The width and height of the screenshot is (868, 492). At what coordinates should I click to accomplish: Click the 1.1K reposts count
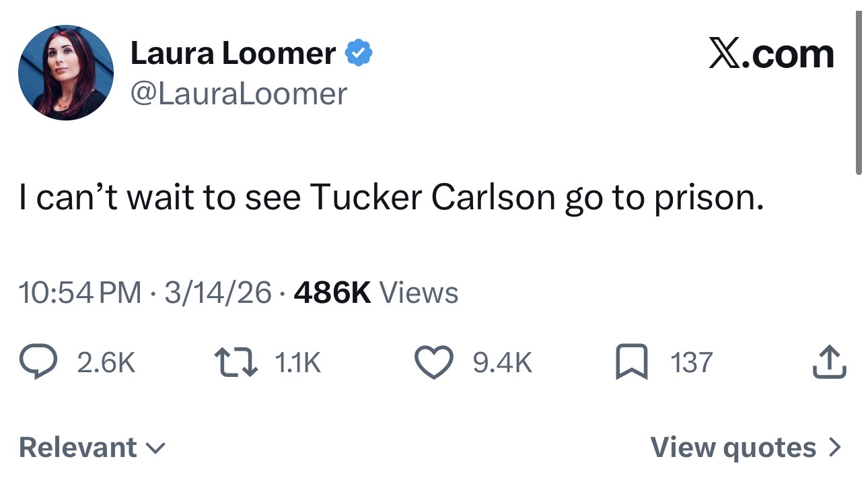pos(298,363)
